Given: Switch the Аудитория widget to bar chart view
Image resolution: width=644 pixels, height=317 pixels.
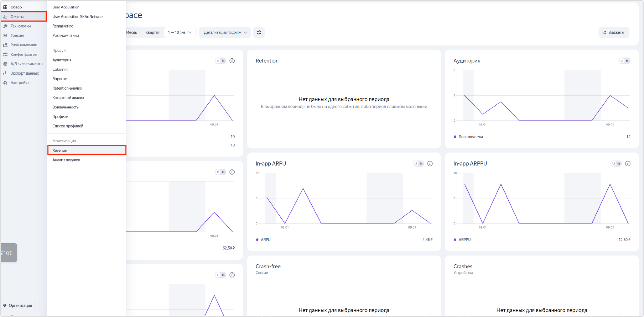Looking at the screenshot, I should [627, 61].
